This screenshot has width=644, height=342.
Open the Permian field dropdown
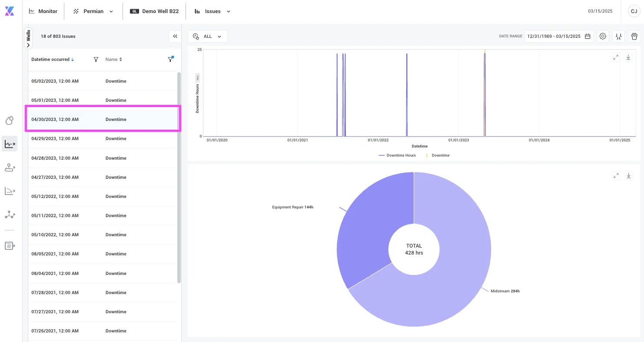pyautogui.click(x=93, y=11)
